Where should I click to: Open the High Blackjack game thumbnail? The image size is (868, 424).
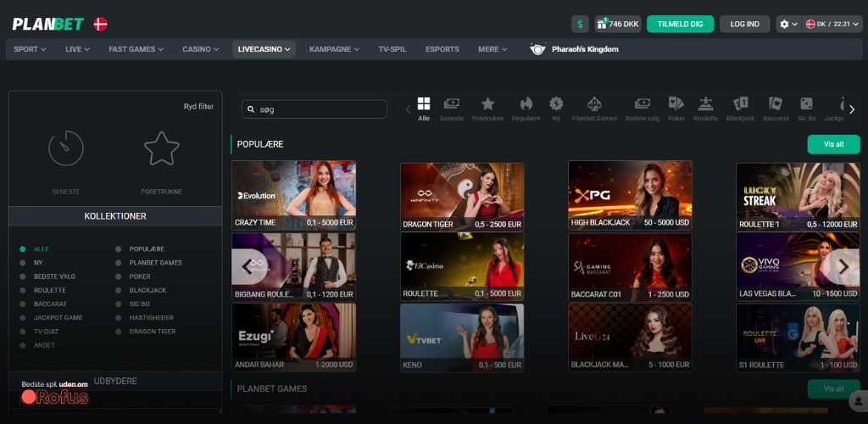(x=630, y=195)
